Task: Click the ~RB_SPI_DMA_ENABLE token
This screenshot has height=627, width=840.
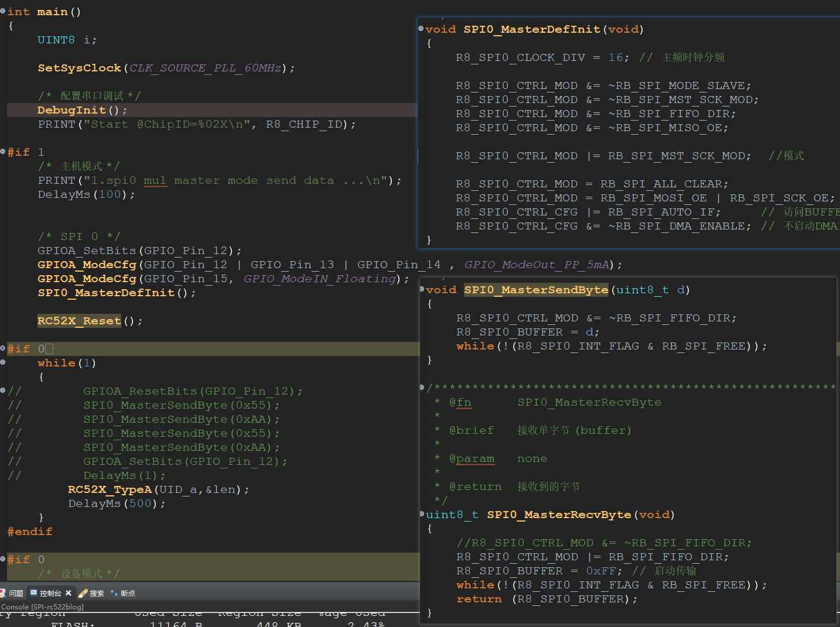Action: tap(676, 226)
